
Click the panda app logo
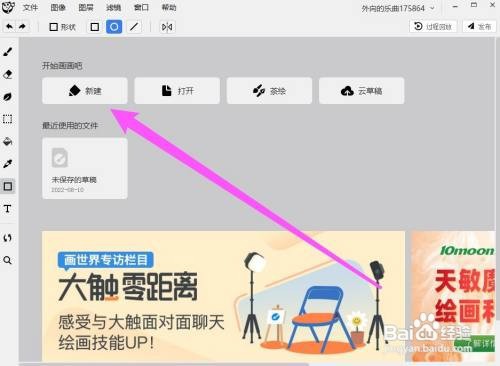[x=8, y=7]
